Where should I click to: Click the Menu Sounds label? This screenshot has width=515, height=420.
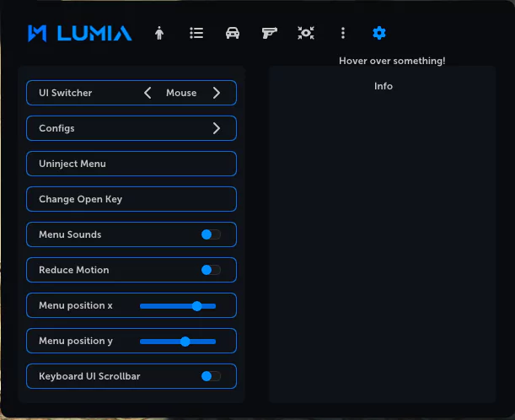70,234
